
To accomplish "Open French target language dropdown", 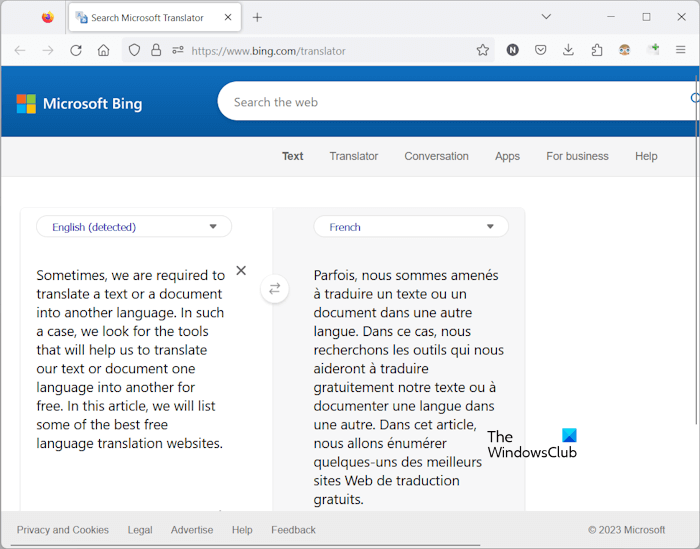I will (x=410, y=227).
